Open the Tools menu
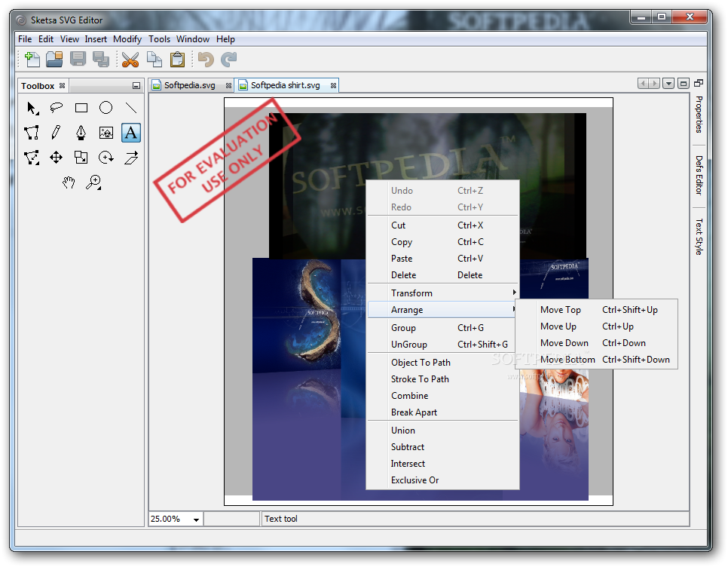728x567 pixels. (x=159, y=39)
